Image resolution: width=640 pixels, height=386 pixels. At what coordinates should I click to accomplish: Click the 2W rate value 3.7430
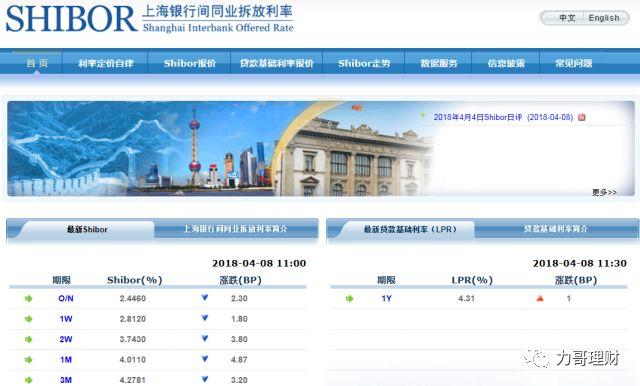[133, 339]
